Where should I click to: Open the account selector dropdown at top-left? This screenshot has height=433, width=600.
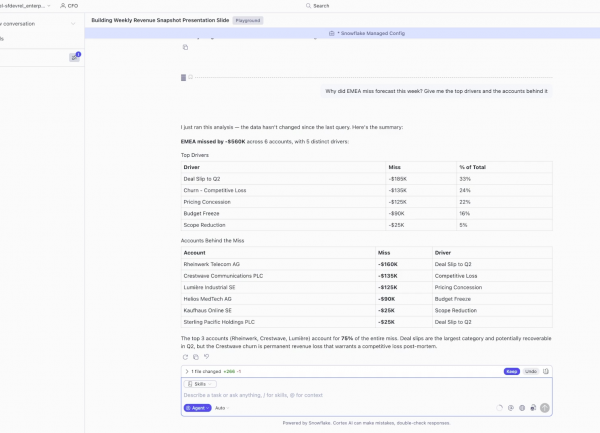coord(25,6)
